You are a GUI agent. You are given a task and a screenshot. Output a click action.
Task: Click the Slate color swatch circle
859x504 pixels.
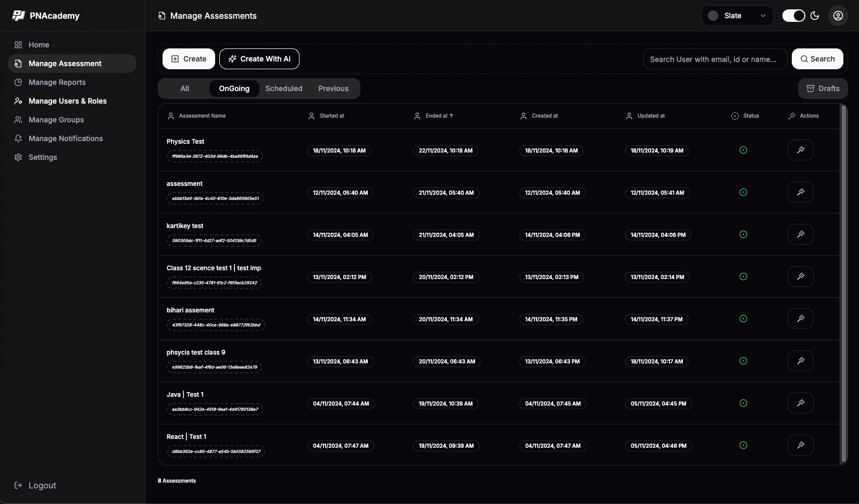pyautogui.click(x=713, y=16)
